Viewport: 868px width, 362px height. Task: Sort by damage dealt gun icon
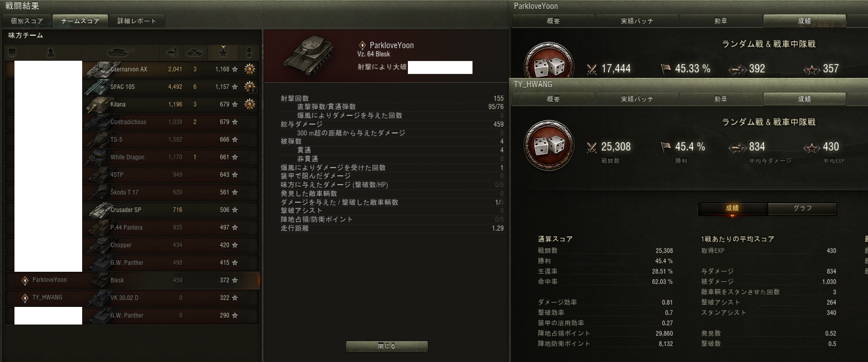172,53
